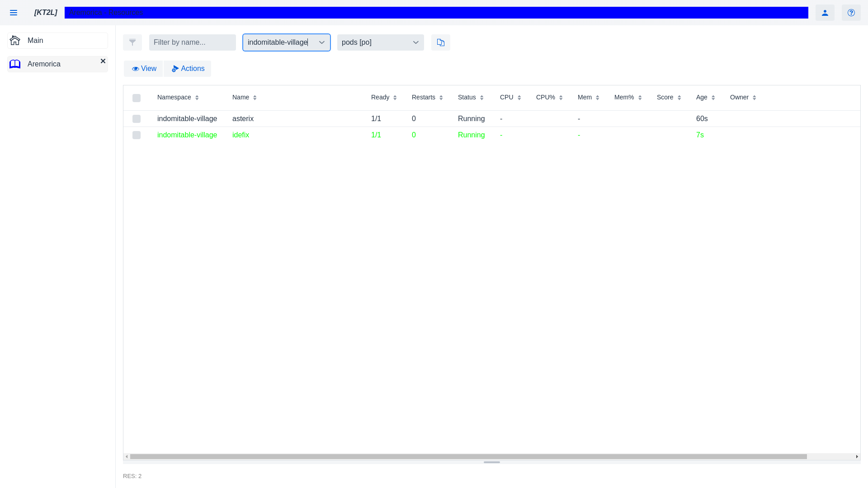Click the filter/funnel icon
The height and width of the screenshot is (488, 868).
pyautogui.click(x=132, y=42)
